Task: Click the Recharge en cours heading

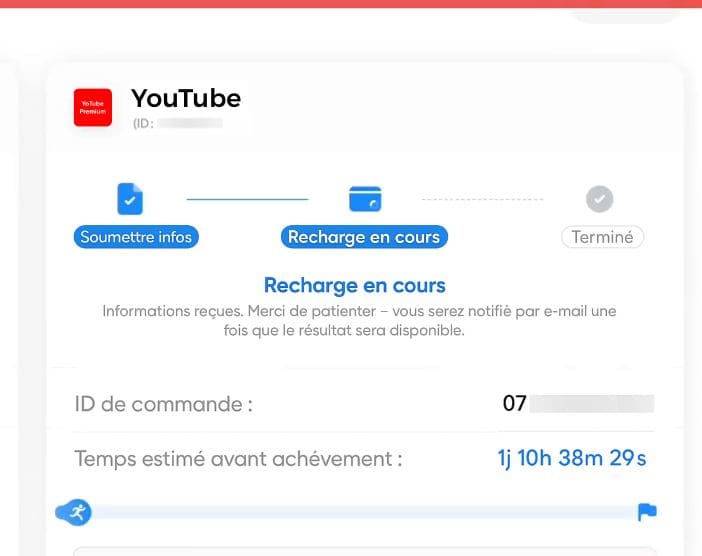Action: pyautogui.click(x=355, y=286)
